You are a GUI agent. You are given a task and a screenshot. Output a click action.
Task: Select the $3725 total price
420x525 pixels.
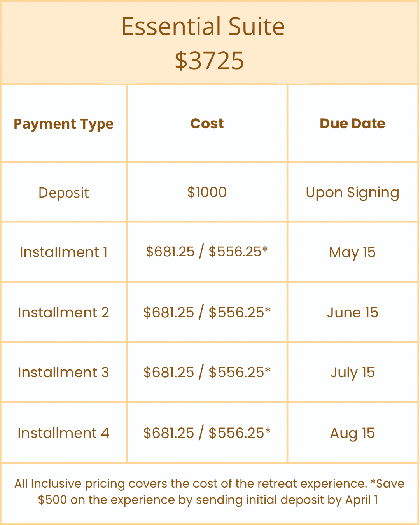click(x=209, y=61)
